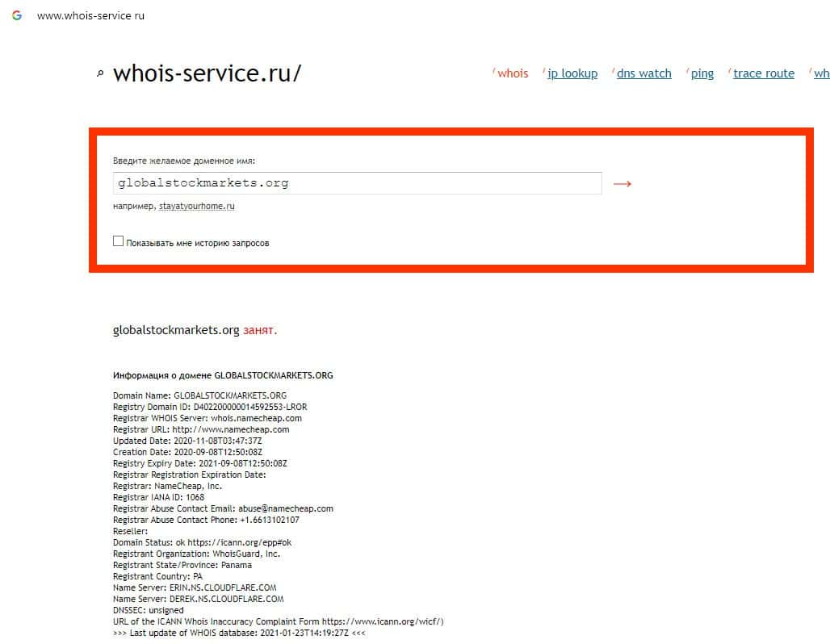
Task: Select the abuse@namecheap.com contact email line
Action: click(223, 508)
